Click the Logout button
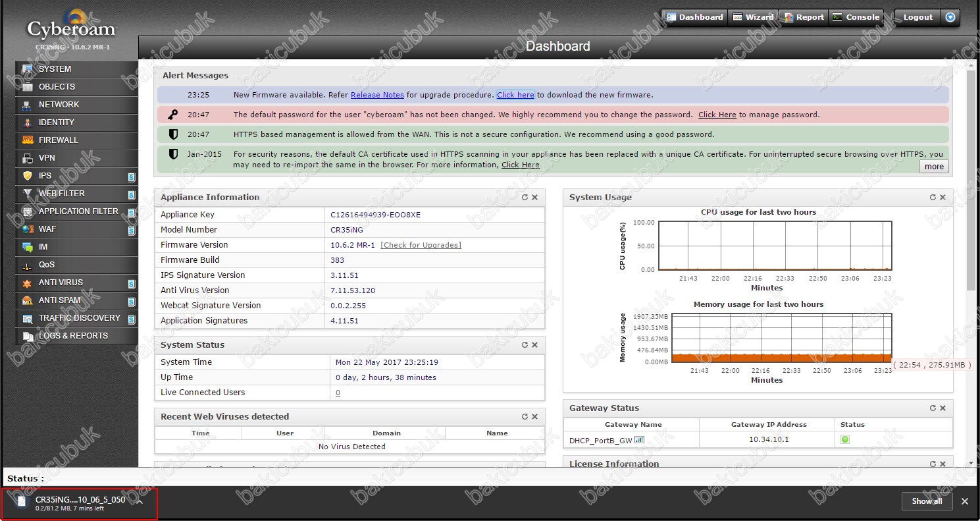This screenshot has height=521, width=980. [x=917, y=17]
